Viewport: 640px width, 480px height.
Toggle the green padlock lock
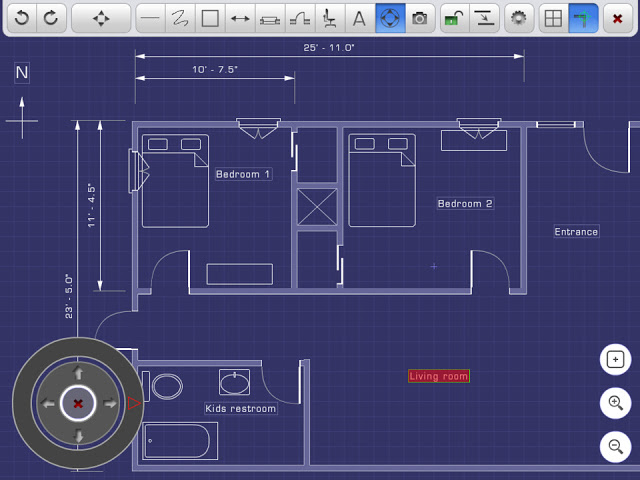point(455,18)
